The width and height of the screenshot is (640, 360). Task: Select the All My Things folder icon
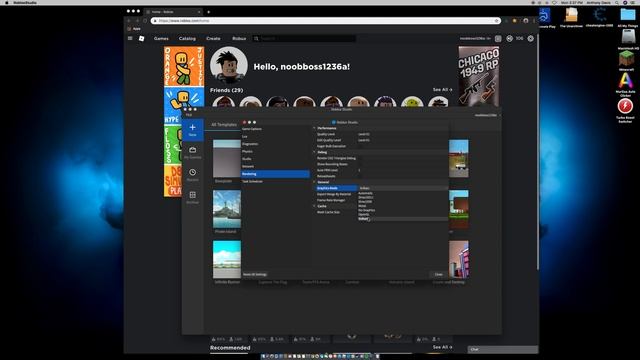pos(628,15)
